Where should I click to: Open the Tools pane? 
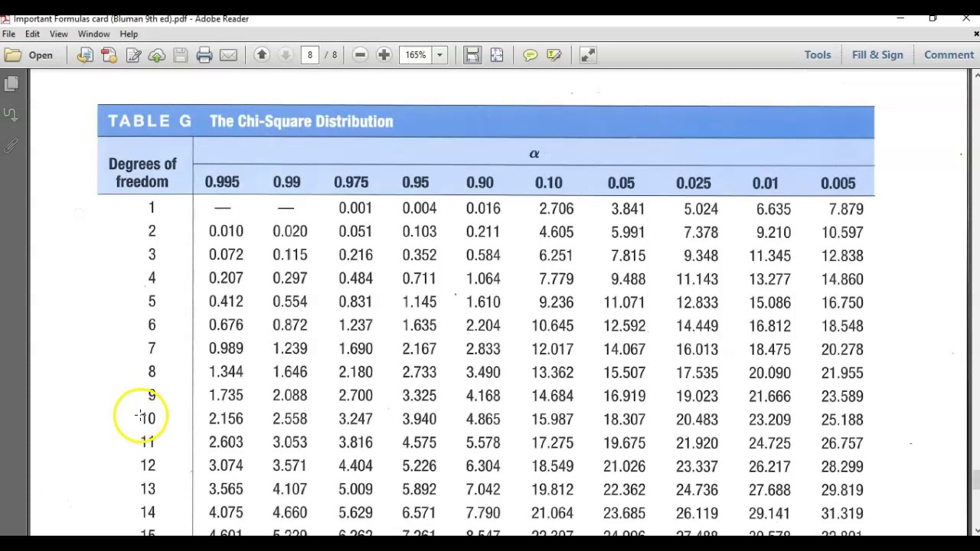pyautogui.click(x=818, y=55)
